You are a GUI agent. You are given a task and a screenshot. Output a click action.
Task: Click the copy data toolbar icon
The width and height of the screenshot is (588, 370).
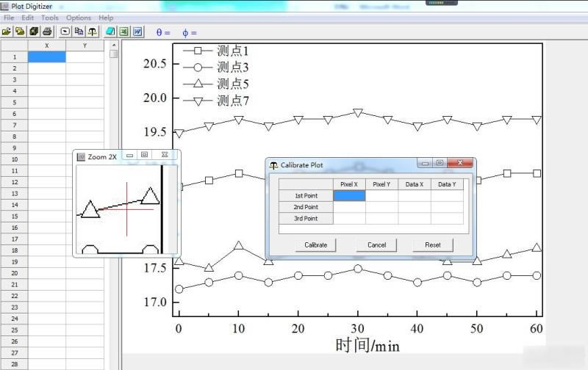79,32
